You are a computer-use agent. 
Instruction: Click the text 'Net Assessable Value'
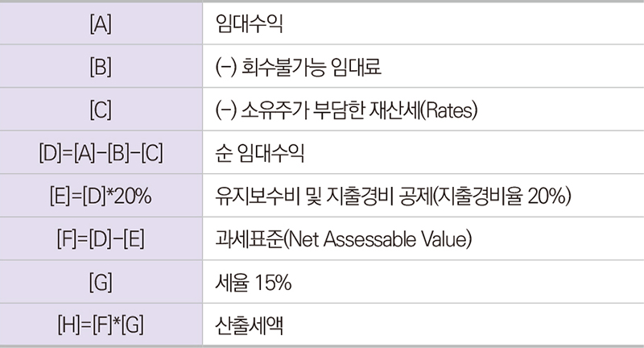(x=378, y=239)
